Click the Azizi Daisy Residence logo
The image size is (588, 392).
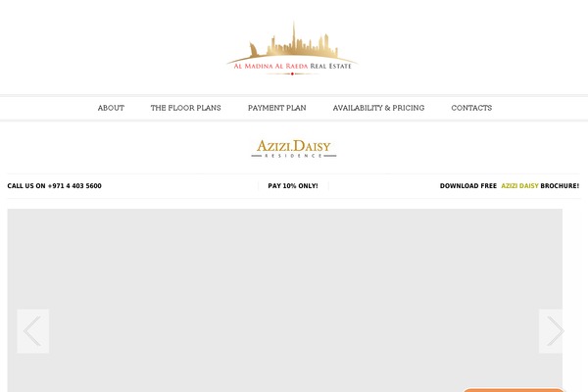294,149
